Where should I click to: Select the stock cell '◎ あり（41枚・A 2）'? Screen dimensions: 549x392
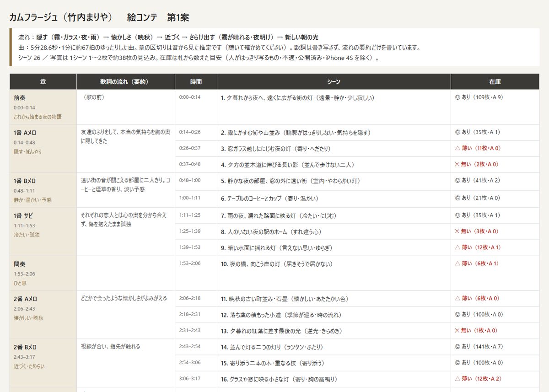click(x=495, y=182)
